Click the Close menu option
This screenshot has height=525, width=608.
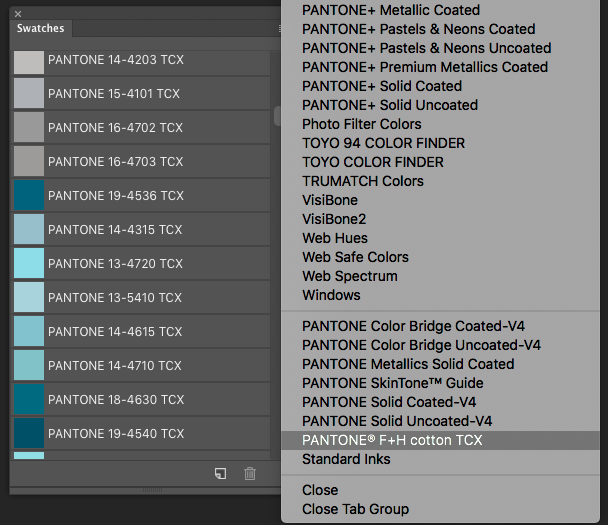tap(320, 490)
